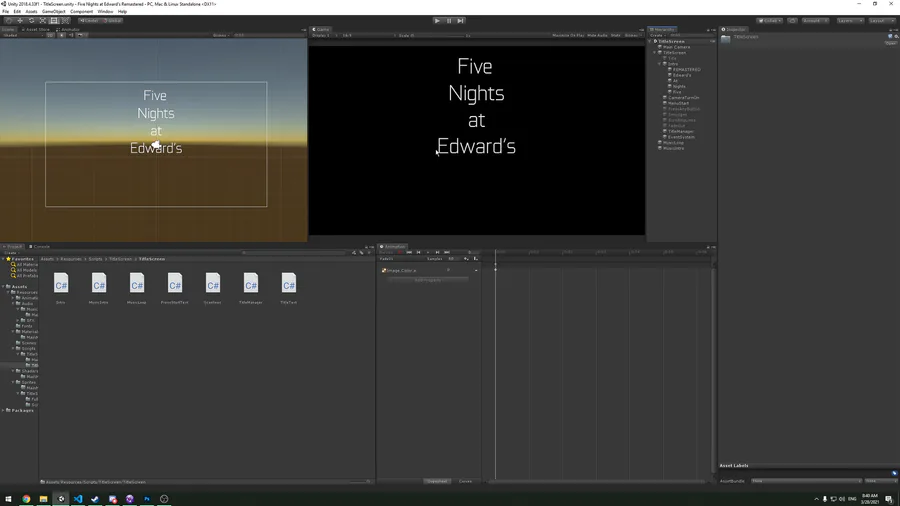The width and height of the screenshot is (900, 506).
Task: Click the Step frame button
Action: [460, 21]
